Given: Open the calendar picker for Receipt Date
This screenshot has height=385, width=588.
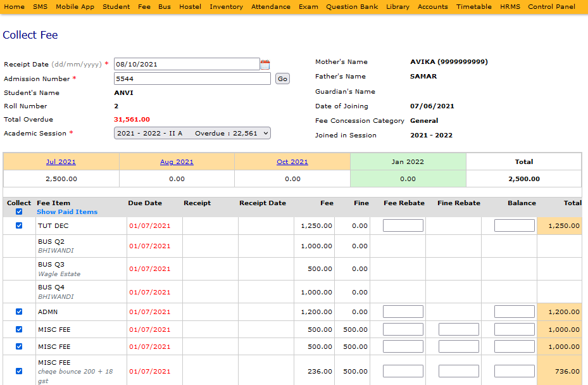Looking at the screenshot, I should (265, 65).
